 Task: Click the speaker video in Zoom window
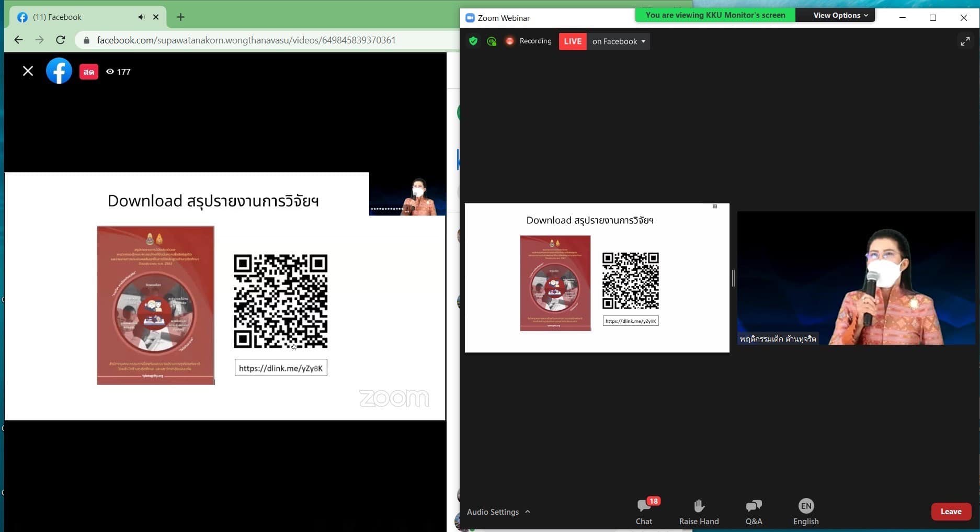tap(856, 278)
